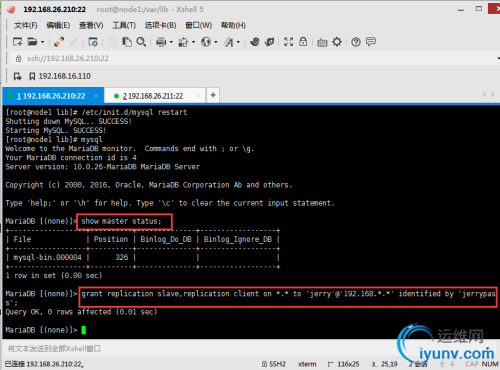This screenshot has width=500, height=370.
Task: Click the Disconnect icon
Action: (x=74, y=42)
